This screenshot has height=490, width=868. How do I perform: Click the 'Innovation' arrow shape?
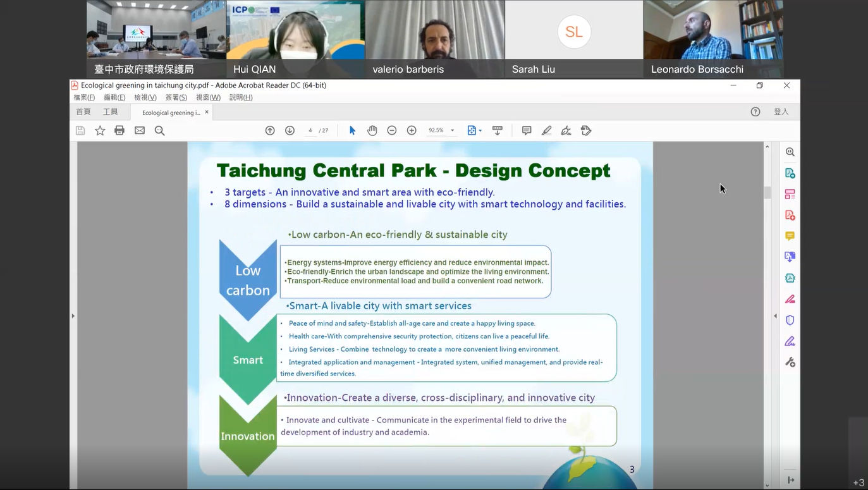(248, 436)
